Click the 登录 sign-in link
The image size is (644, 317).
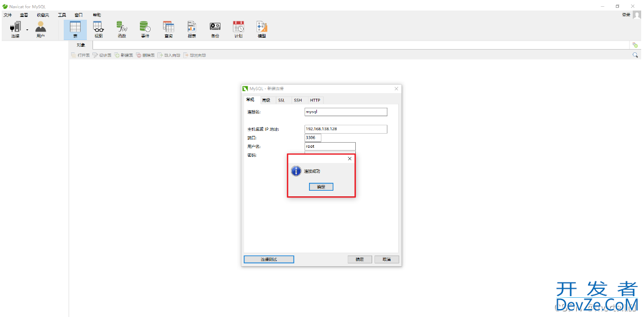626,15
